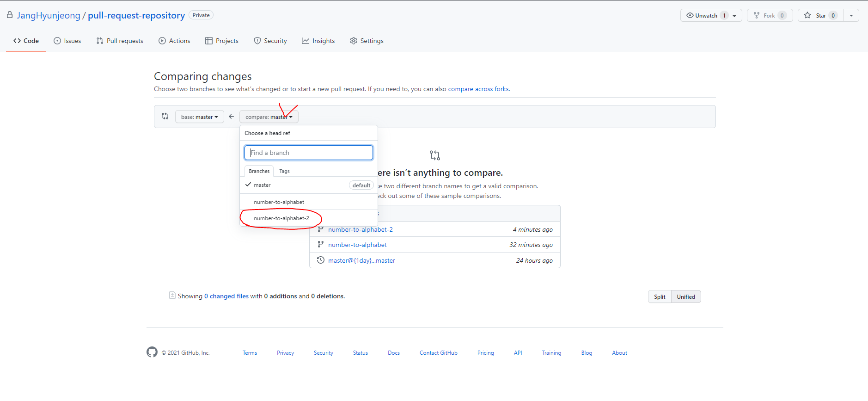This screenshot has height=401, width=868.
Task: Click the file icon beside Showing text
Action: pyautogui.click(x=172, y=295)
